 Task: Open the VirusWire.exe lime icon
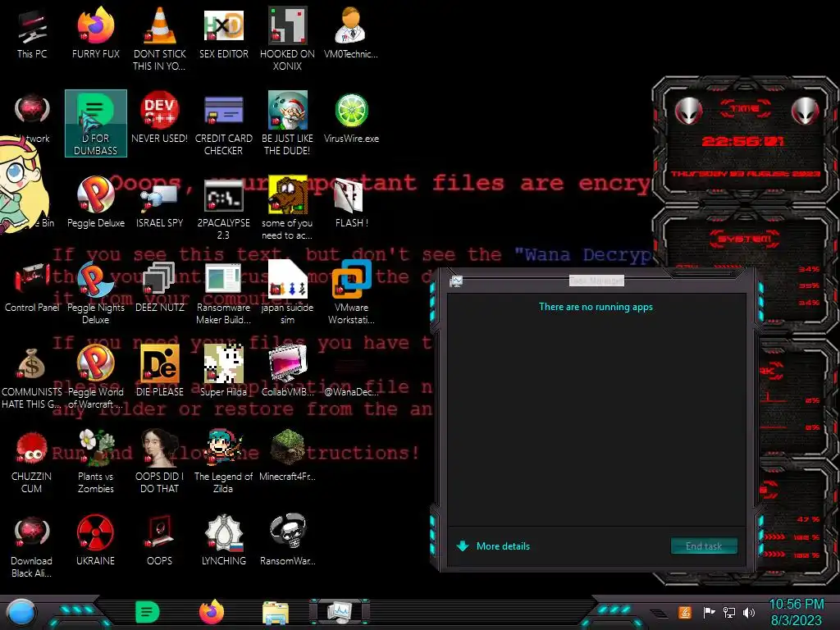351,118
